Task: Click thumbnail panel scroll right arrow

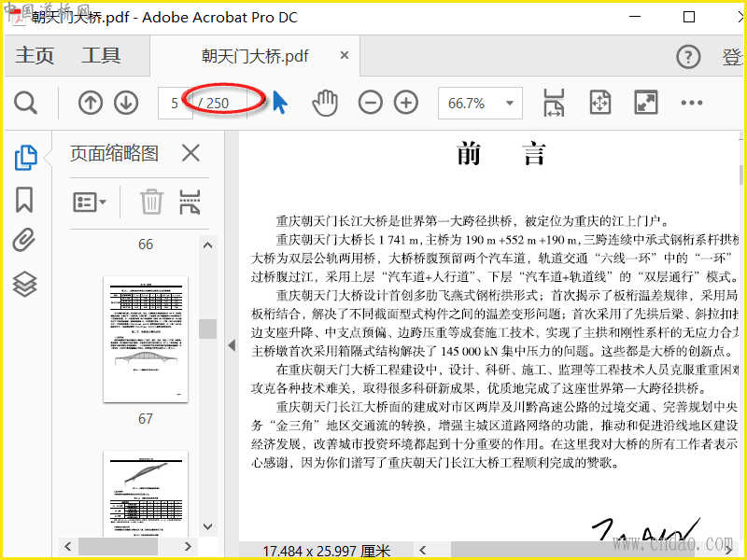Action: [x=188, y=546]
